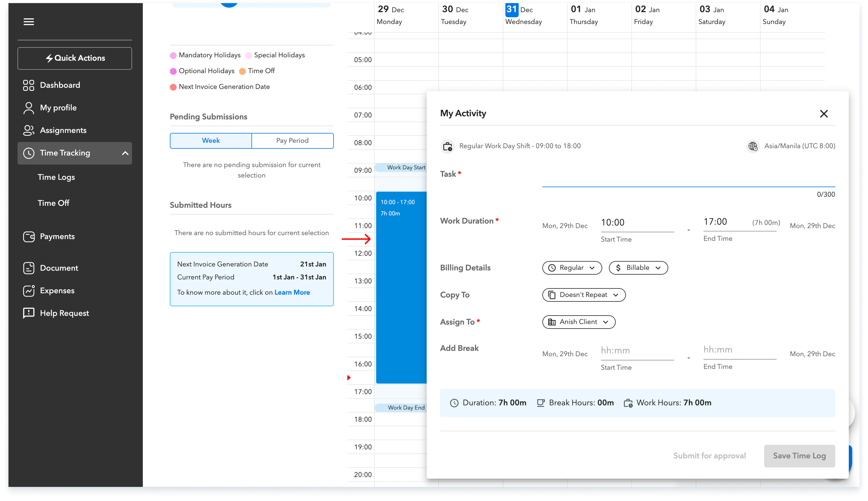Switch Pending Submissions to Pay Period
This screenshot has width=868, height=501.
click(292, 141)
